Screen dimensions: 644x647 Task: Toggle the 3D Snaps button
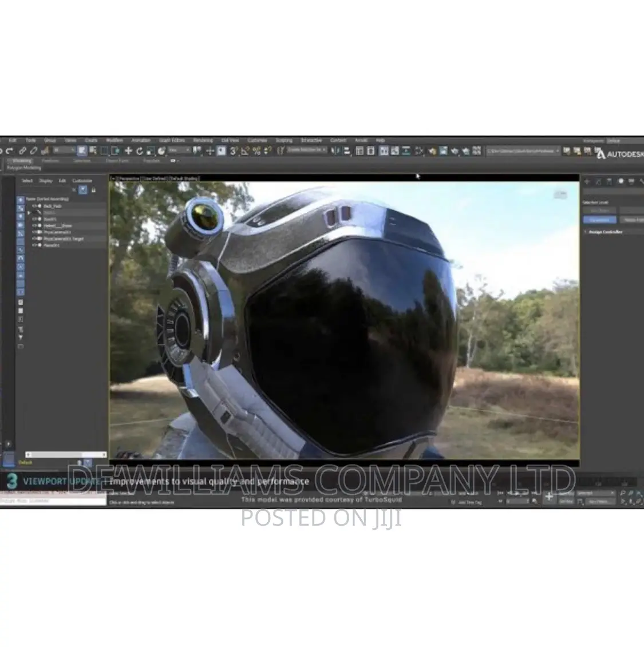[x=234, y=151]
